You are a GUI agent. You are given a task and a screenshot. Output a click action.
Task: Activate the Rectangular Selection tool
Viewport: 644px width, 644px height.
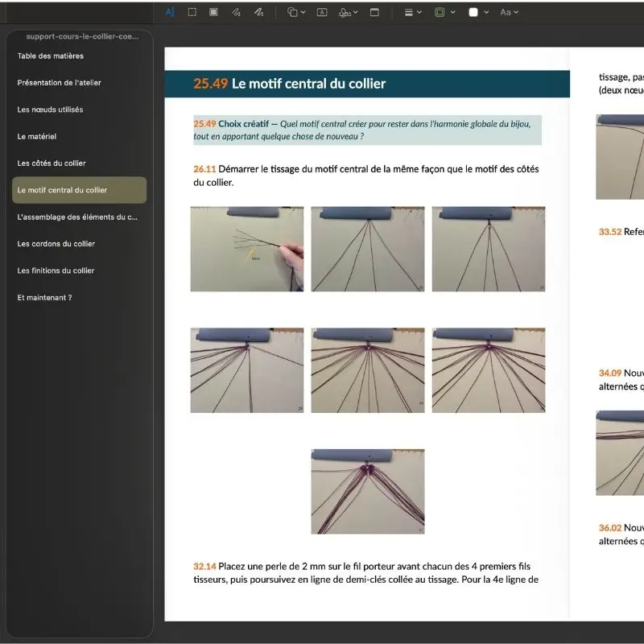(x=192, y=12)
